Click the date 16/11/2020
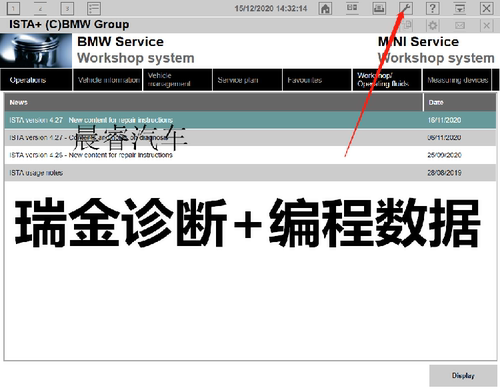Viewport: 500px width, 390px height. pos(444,120)
